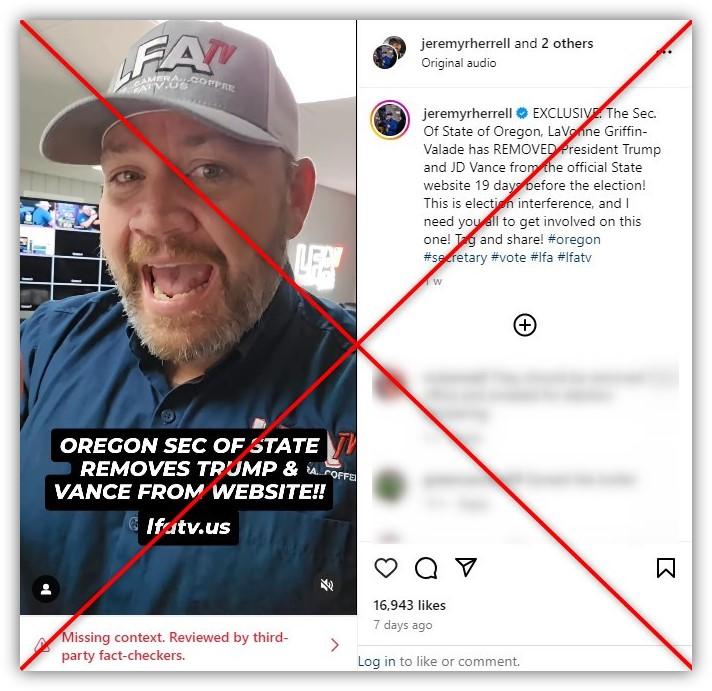Expand missing context fact-check chevron

[x=335, y=645]
